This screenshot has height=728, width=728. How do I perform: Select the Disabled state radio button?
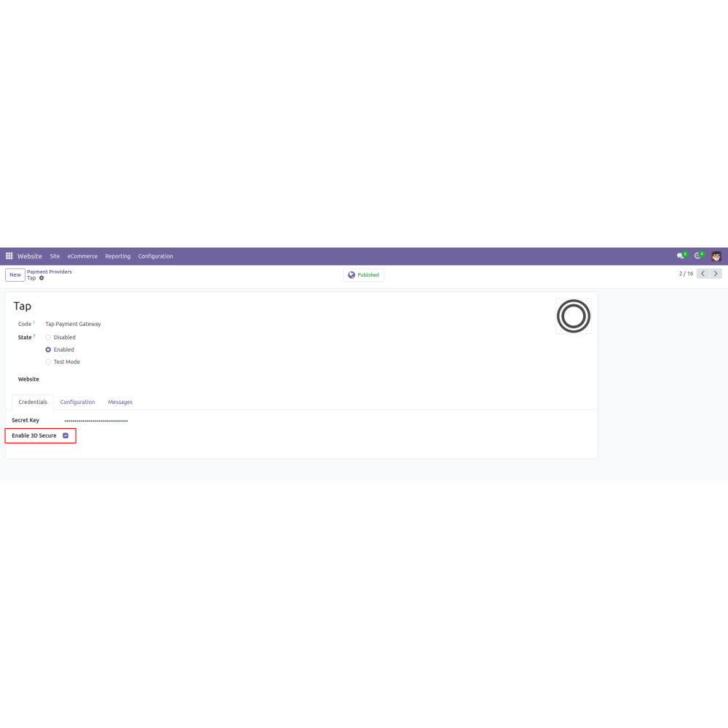(48, 338)
